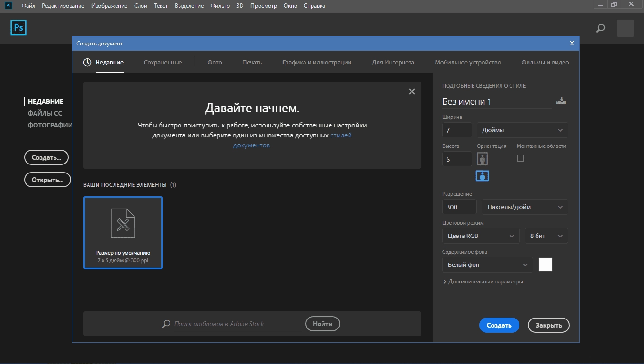Click the Найти button
Screen dimensions: 644x364
[x=322, y=324]
